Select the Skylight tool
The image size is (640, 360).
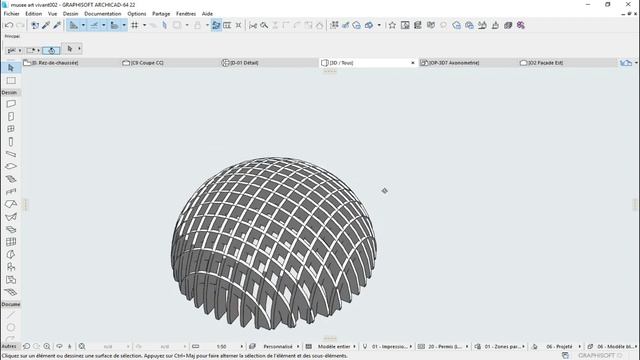pyautogui.click(x=11, y=229)
